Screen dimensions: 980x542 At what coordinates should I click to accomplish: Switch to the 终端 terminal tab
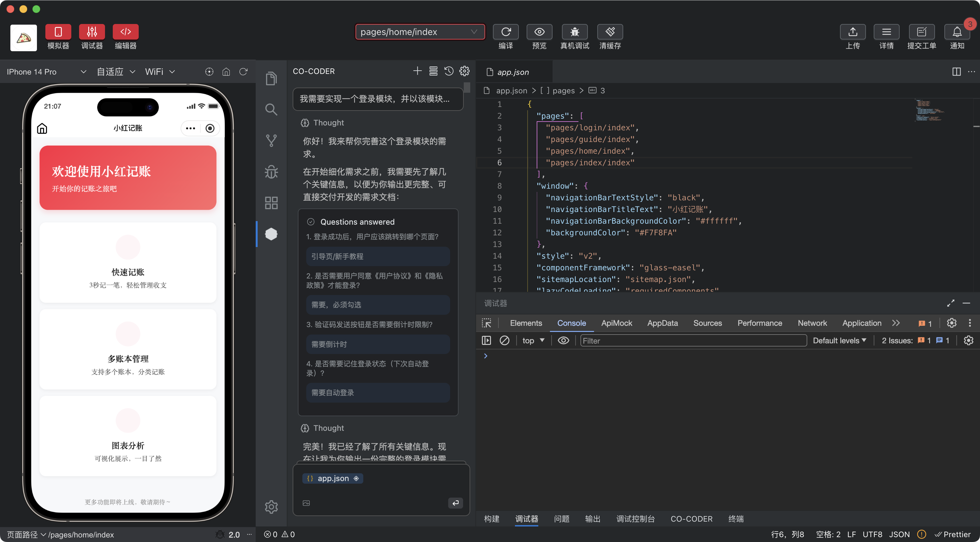pyautogui.click(x=735, y=519)
